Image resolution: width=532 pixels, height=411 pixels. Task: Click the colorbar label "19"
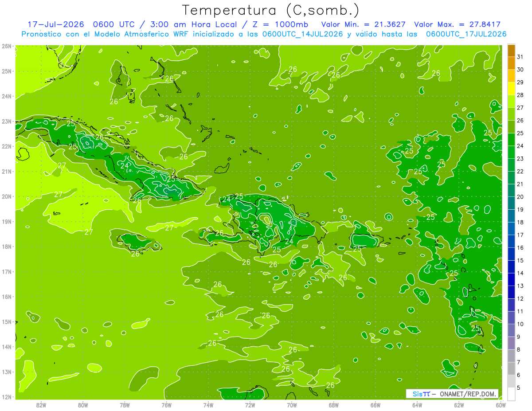520,209
